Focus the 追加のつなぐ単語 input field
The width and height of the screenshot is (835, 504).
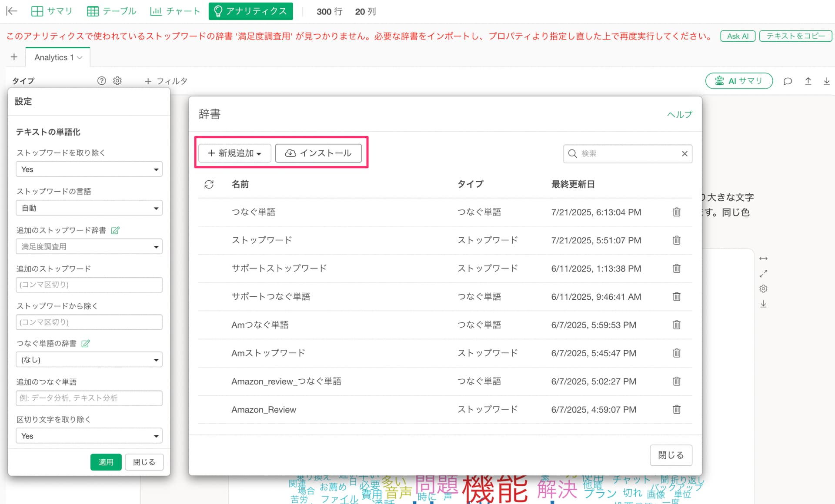(x=89, y=398)
